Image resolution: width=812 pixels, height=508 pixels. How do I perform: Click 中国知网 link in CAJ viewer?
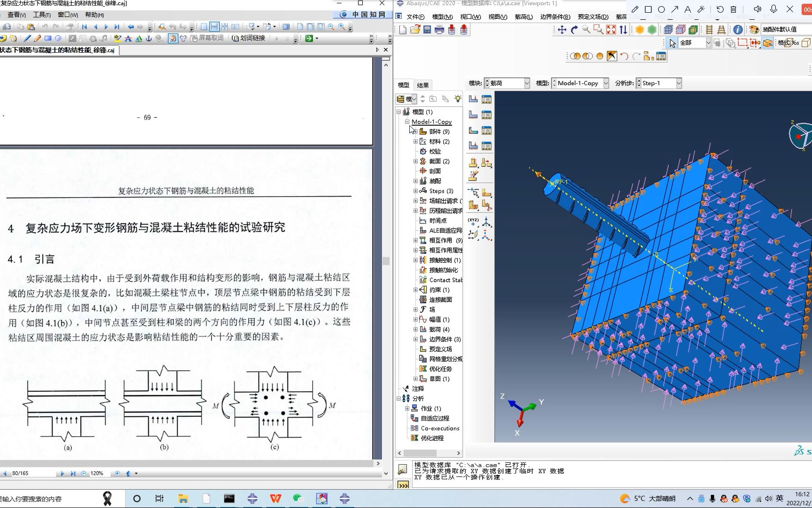pos(363,15)
